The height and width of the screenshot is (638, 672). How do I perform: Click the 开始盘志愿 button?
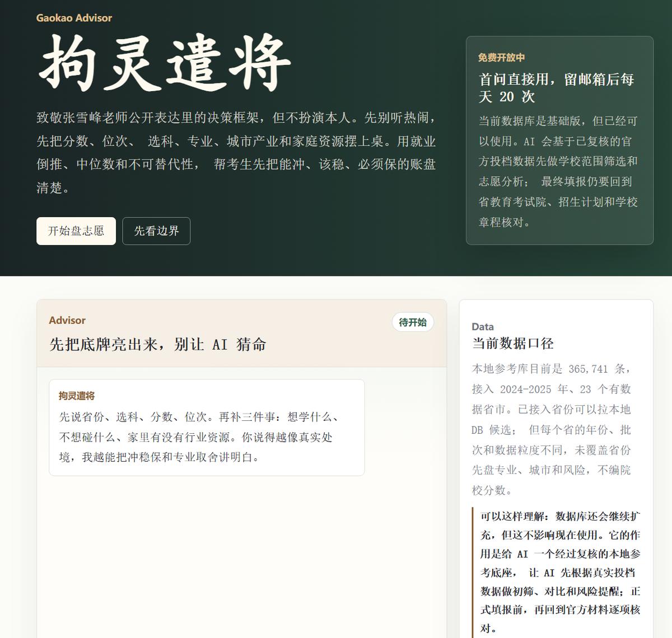pos(76,231)
